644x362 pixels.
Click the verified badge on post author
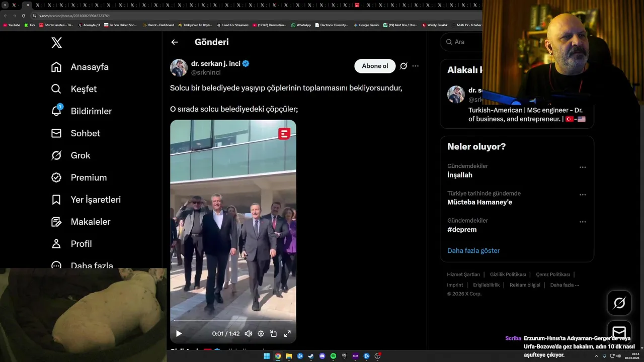(246, 63)
